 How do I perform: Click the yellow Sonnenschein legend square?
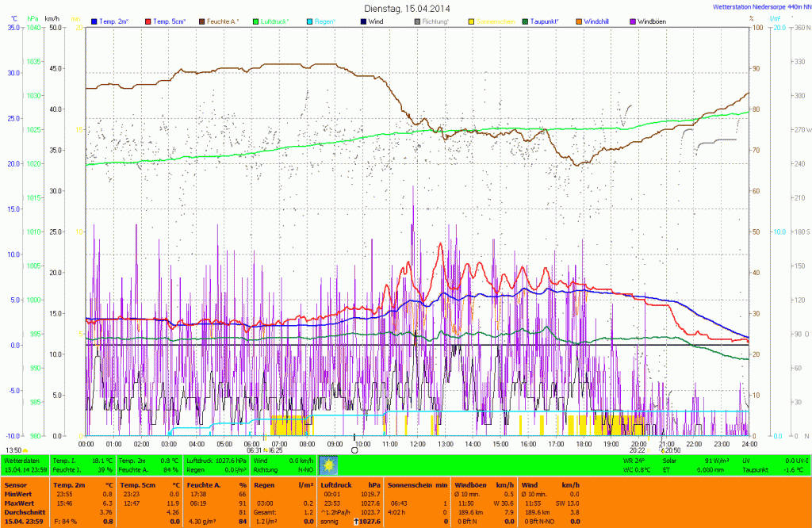(x=472, y=21)
